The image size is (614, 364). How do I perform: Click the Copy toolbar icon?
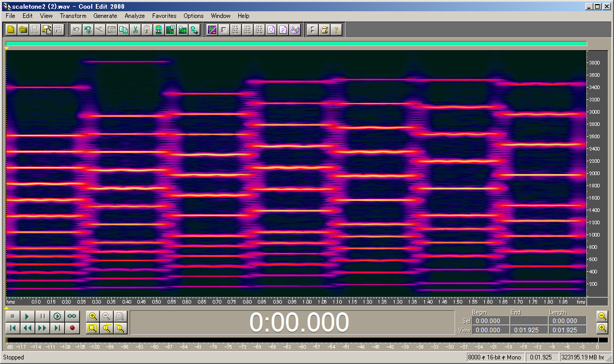[x=124, y=30]
